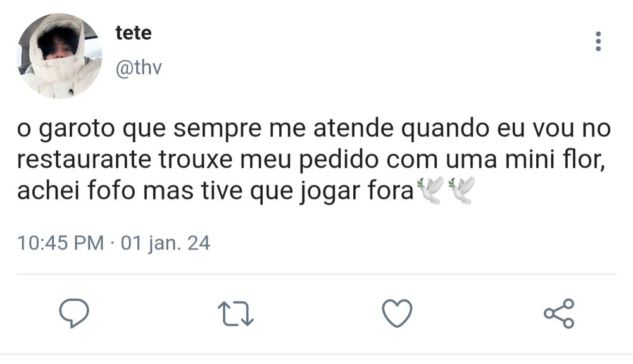Screen dimensions: 633x364
Task: Click the word restaurante in the tweet
Action: [x=84, y=160]
